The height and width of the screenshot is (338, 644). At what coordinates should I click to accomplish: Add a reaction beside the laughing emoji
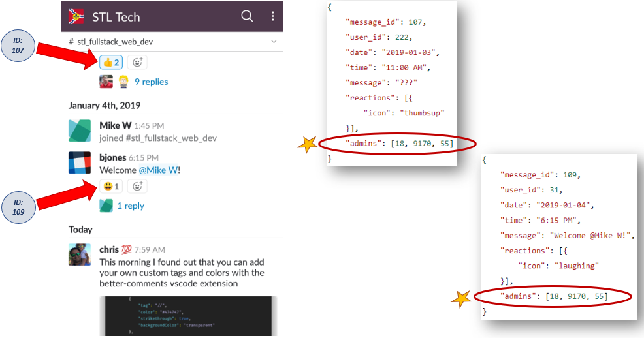pos(137,187)
